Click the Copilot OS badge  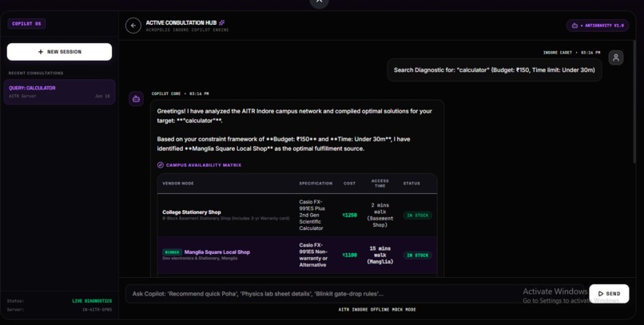[x=26, y=24]
